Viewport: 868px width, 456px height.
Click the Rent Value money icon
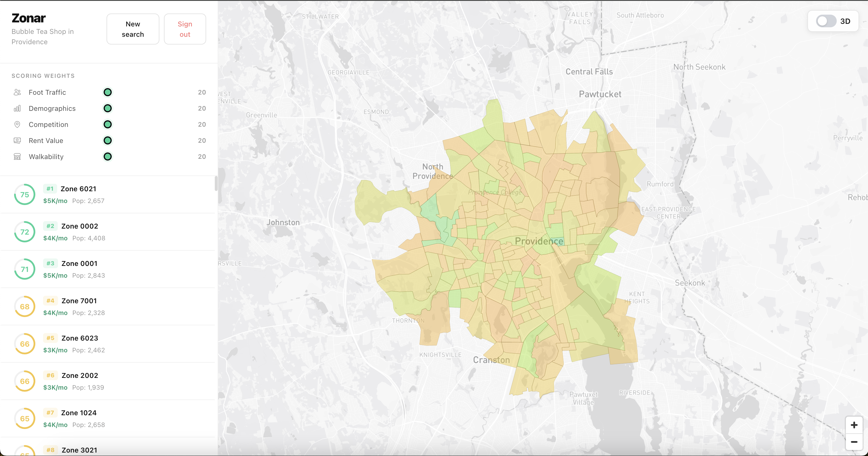click(x=17, y=140)
